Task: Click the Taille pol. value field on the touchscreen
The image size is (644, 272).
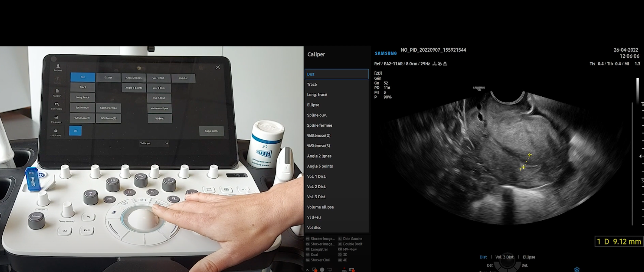Action: coord(166,144)
